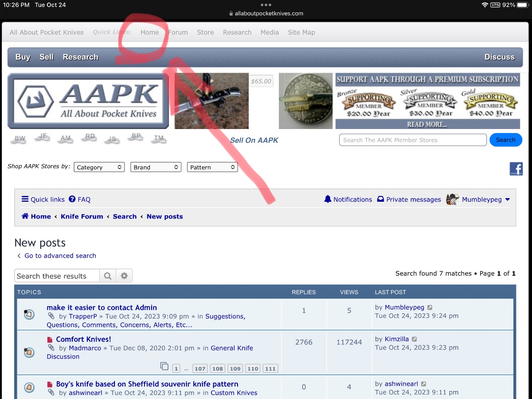This screenshot has width=532, height=399.
Task: Click Forum in the top bar
Action: pos(178,32)
